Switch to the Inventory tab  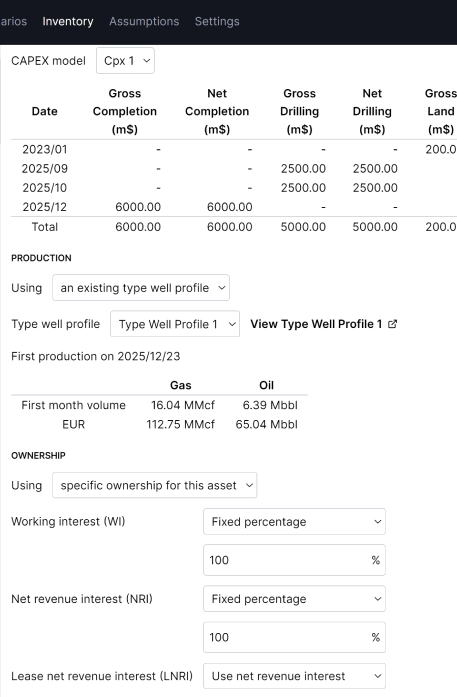[x=68, y=21]
